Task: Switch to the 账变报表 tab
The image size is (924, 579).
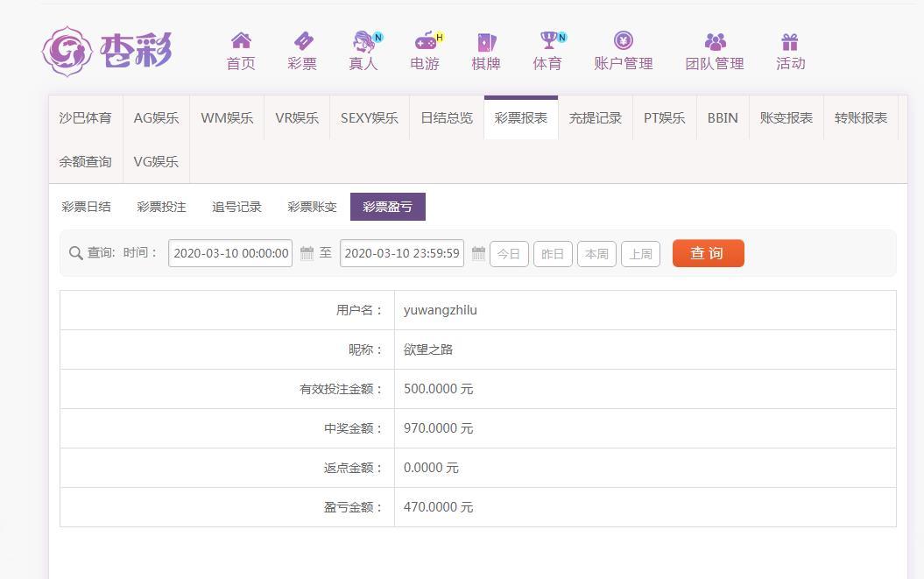Action: (x=786, y=118)
